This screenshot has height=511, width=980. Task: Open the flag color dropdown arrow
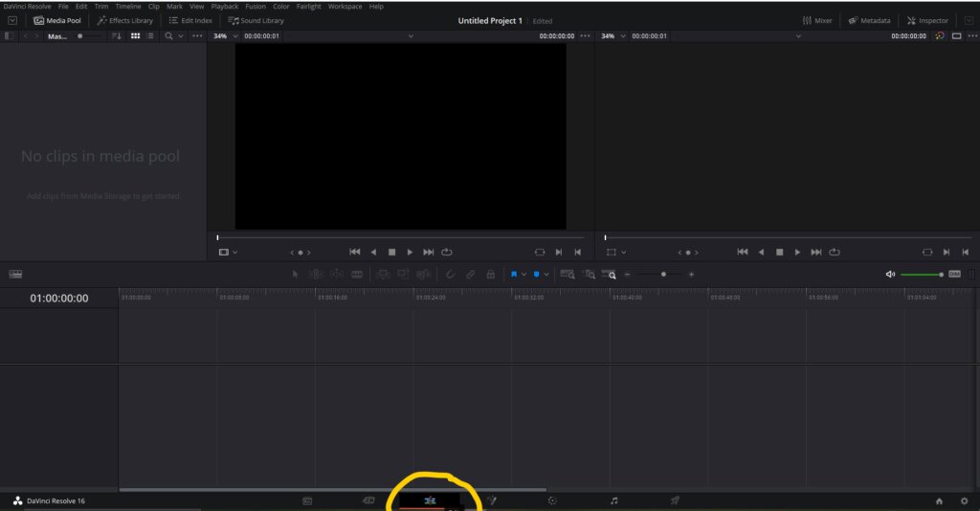point(523,275)
